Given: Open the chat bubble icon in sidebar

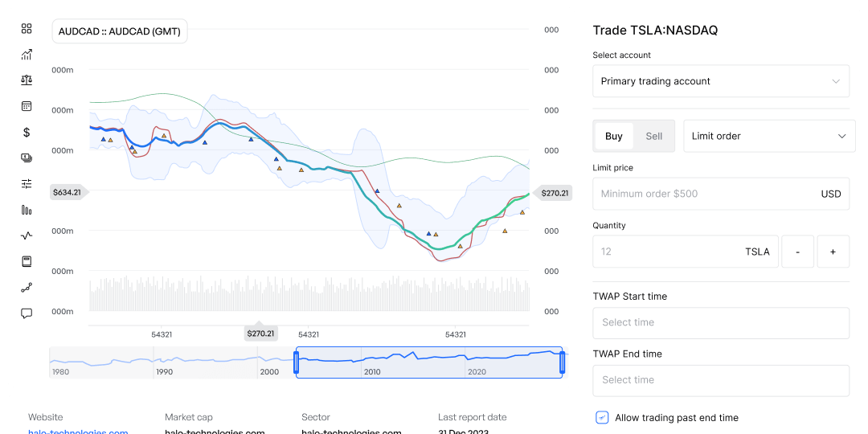Looking at the screenshot, I should click(27, 313).
